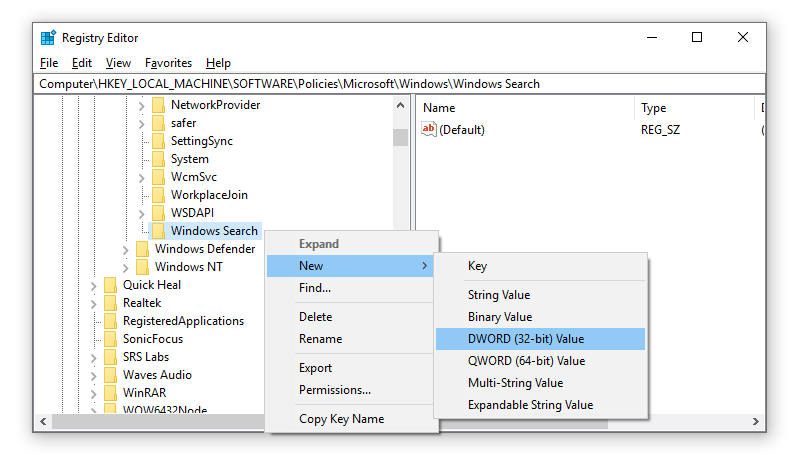This screenshot has height=465, width=803.
Task: Choose Export in the context menu
Action: tap(350, 368)
